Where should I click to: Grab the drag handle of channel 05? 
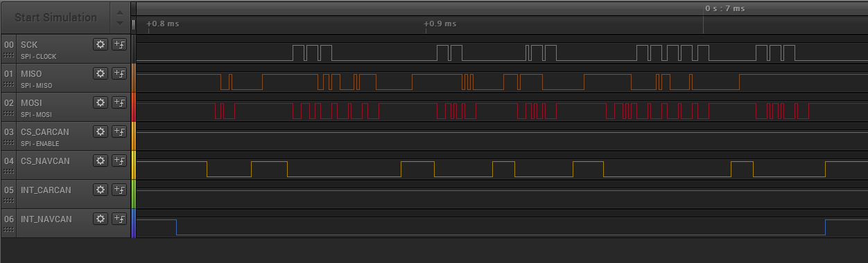coord(9,201)
